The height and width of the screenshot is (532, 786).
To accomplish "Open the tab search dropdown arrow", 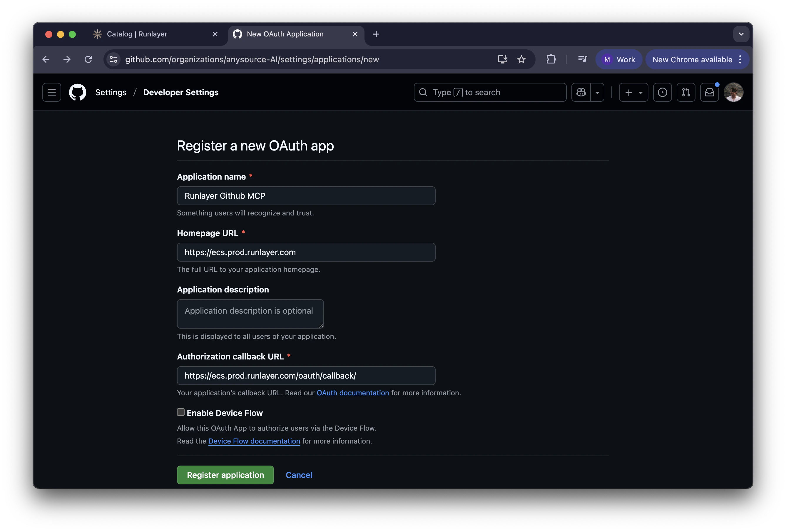I will [741, 34].
